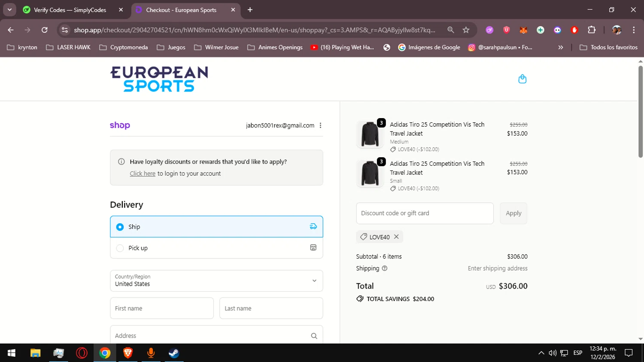Show more bookmarks with chevron button
Viewport: 644px width, 362px height.
click(560, 47)
